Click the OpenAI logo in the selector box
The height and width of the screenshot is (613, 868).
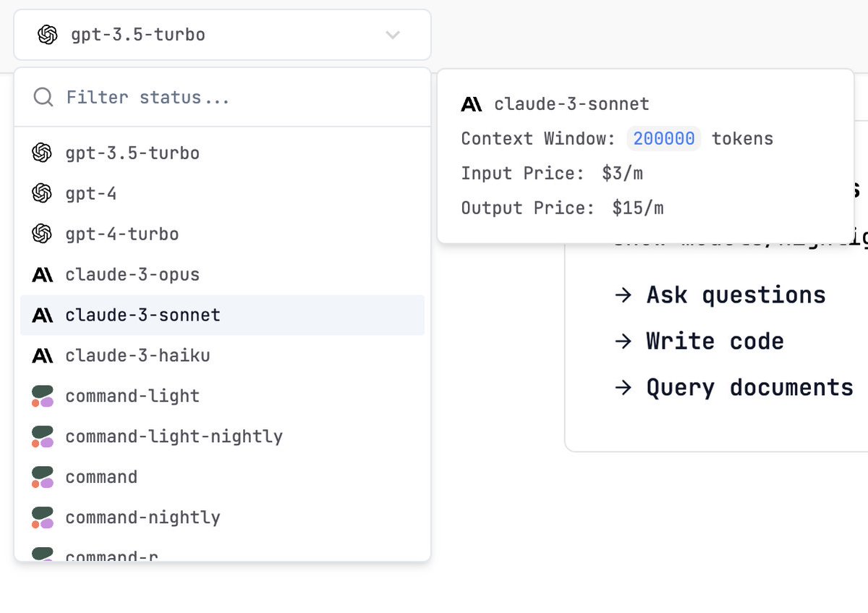pos(47,35)
